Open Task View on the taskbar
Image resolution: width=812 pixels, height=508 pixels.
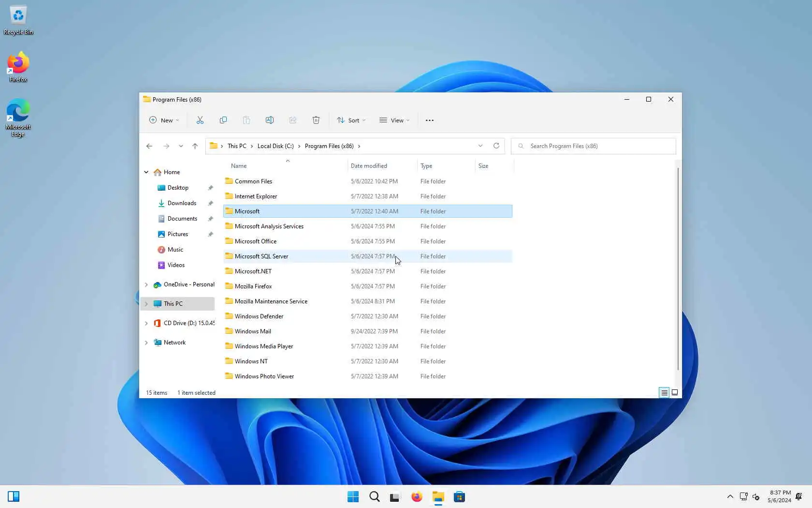(x=395, y=497)
